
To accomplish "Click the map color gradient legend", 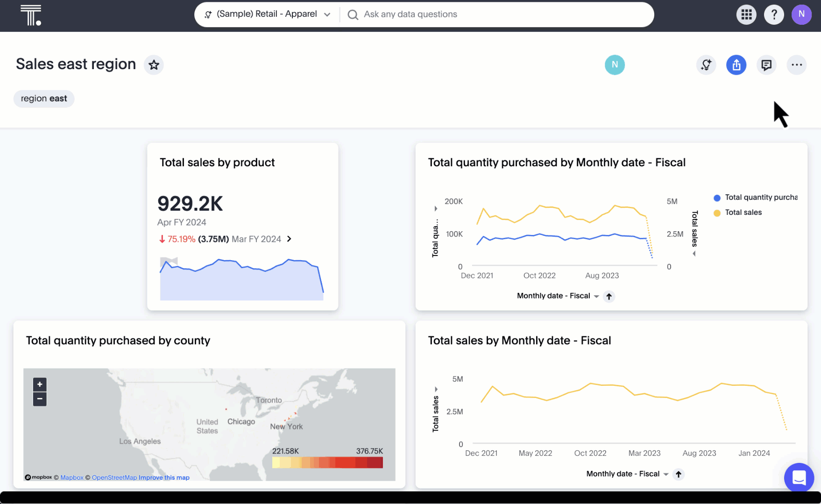I will tap(327, 462).
